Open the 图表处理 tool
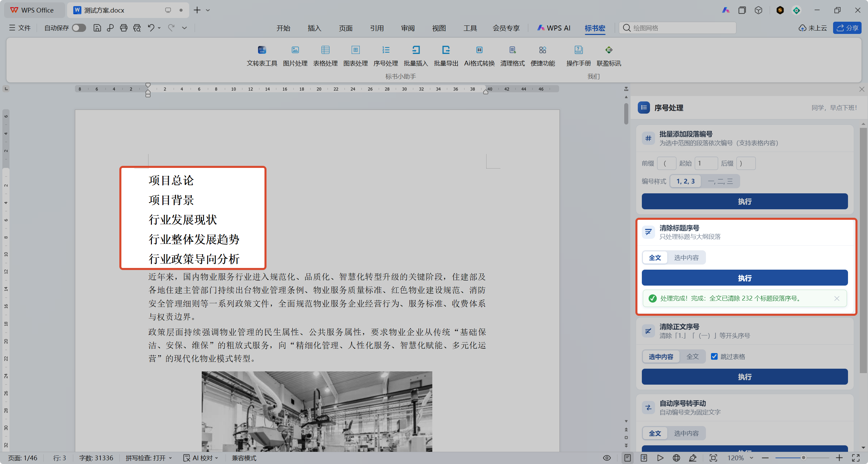The height and width of the screenshot is (464, 868). tap(355, 56)
